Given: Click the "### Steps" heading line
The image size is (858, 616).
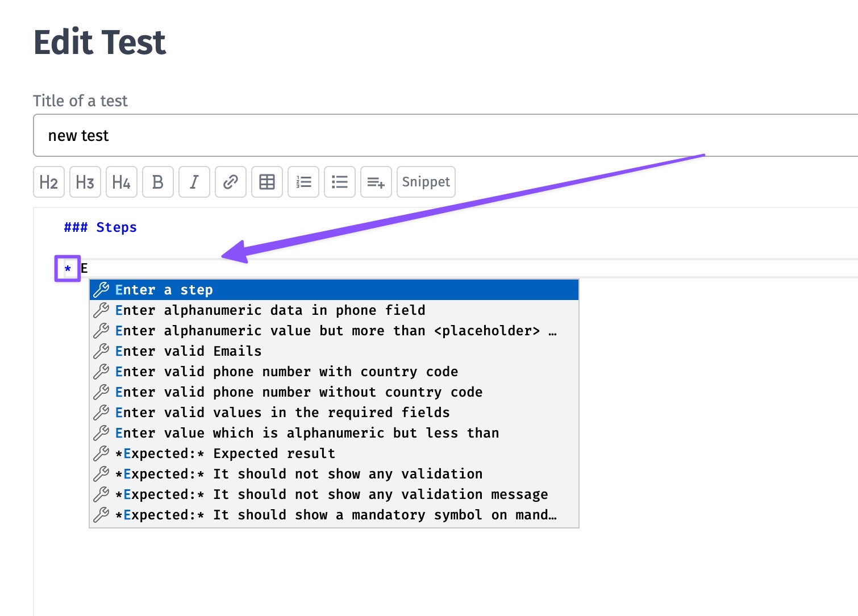Looking at the screenshot, I should pyautogui.click(x=101, y=227).
